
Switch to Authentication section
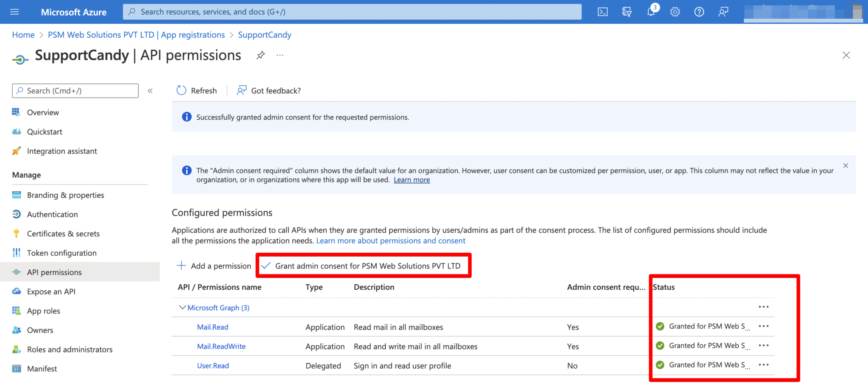(53, 214)
